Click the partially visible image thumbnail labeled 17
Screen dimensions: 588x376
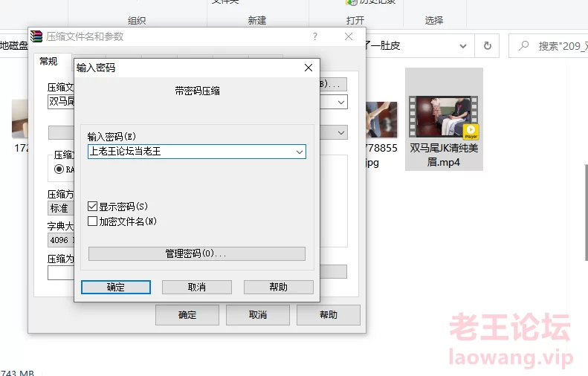(19, 118)
